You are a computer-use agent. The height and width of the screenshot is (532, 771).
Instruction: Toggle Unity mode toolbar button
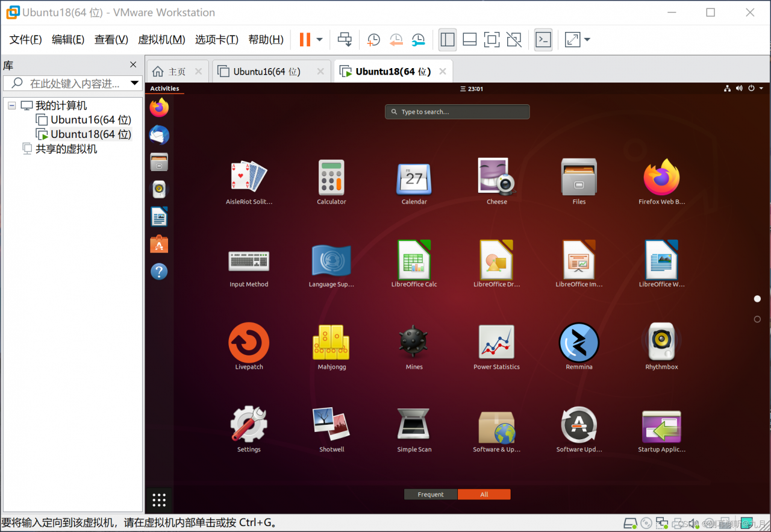(514, 40)
